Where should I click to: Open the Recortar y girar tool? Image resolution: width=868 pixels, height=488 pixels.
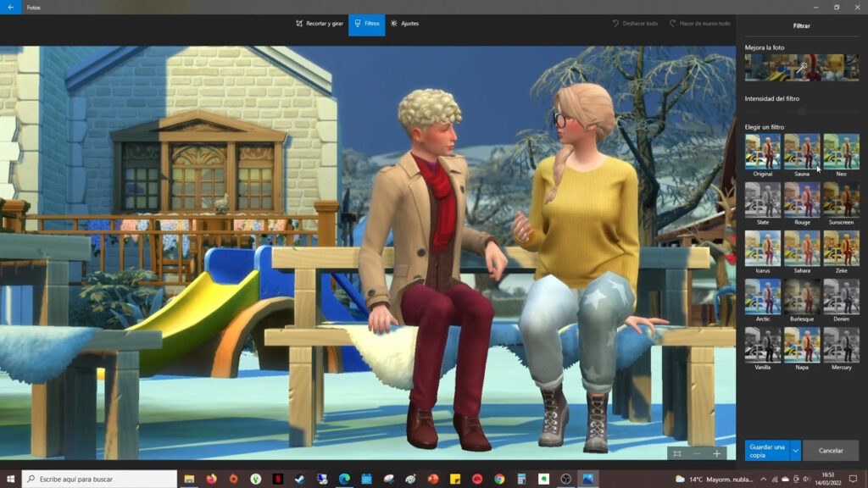point(320,24)
